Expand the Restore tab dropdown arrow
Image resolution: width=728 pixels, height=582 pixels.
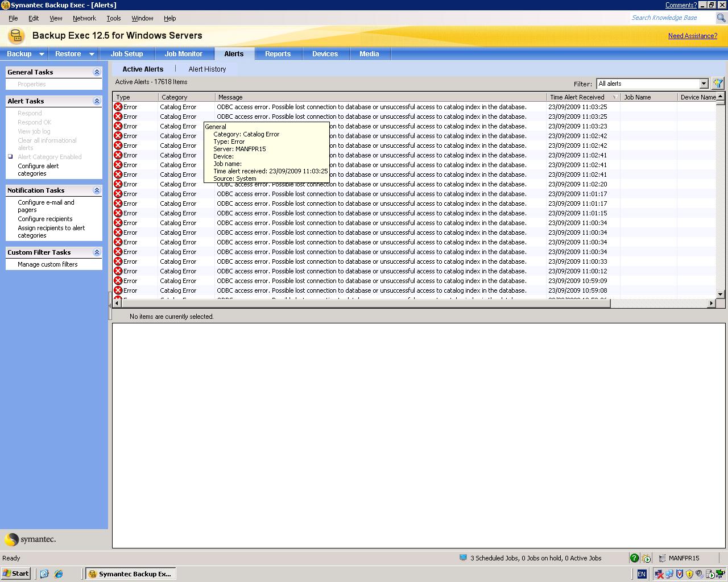[x=91, y=54]
